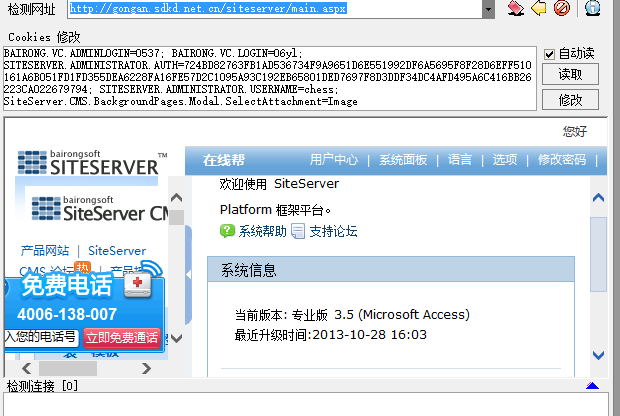Screen dimensions: 620x416
Task: Click the 修改 button
Action: pyautogui.click(x=570, y=100)
